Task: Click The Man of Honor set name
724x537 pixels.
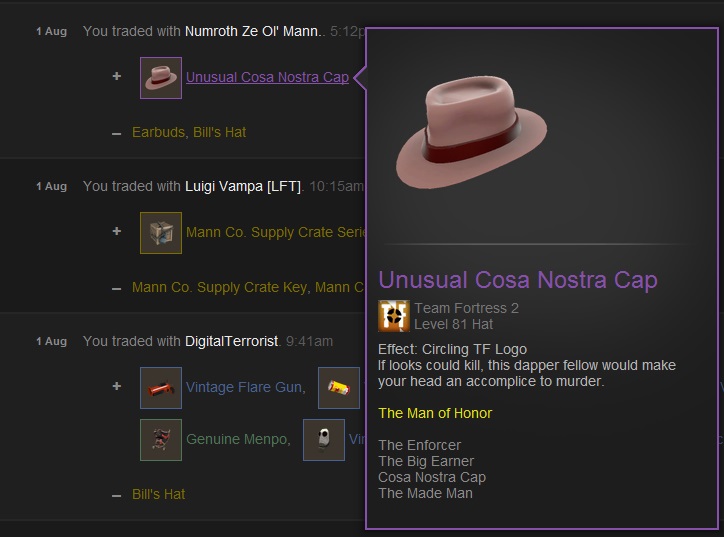Action: click(435, 413)
